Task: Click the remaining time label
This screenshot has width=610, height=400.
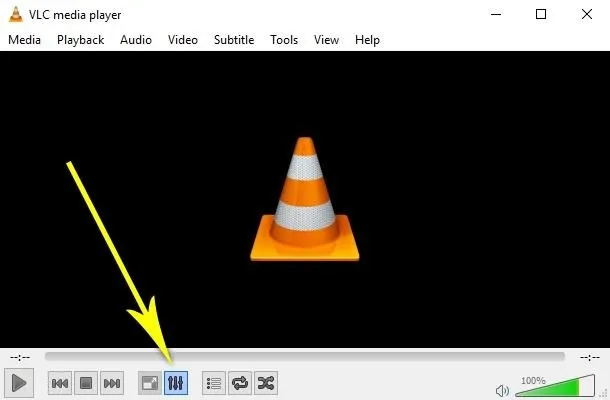Action: [x=590, y=357]
